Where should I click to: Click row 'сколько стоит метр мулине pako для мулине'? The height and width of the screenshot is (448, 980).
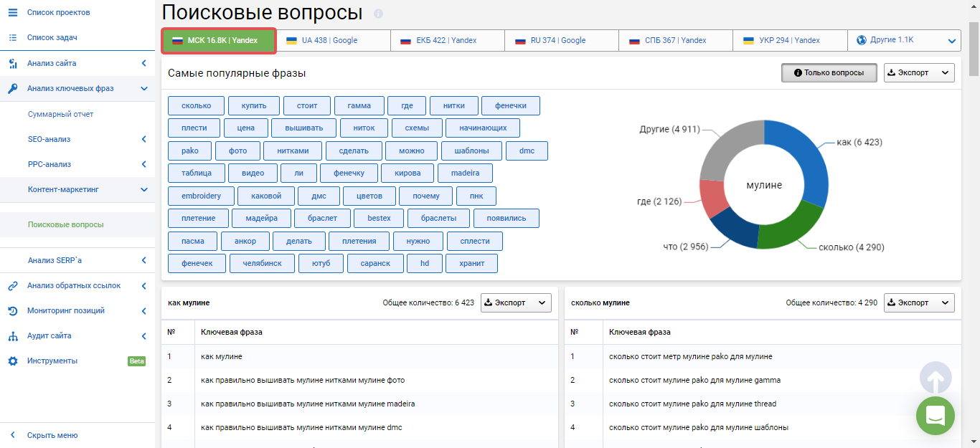pos(763,356)
